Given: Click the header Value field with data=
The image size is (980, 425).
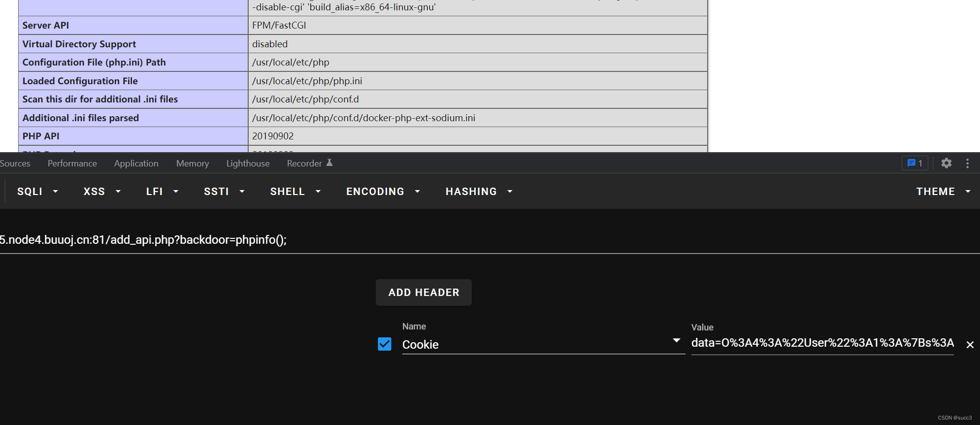Looking at the screenshot, I should pos(822,343).
